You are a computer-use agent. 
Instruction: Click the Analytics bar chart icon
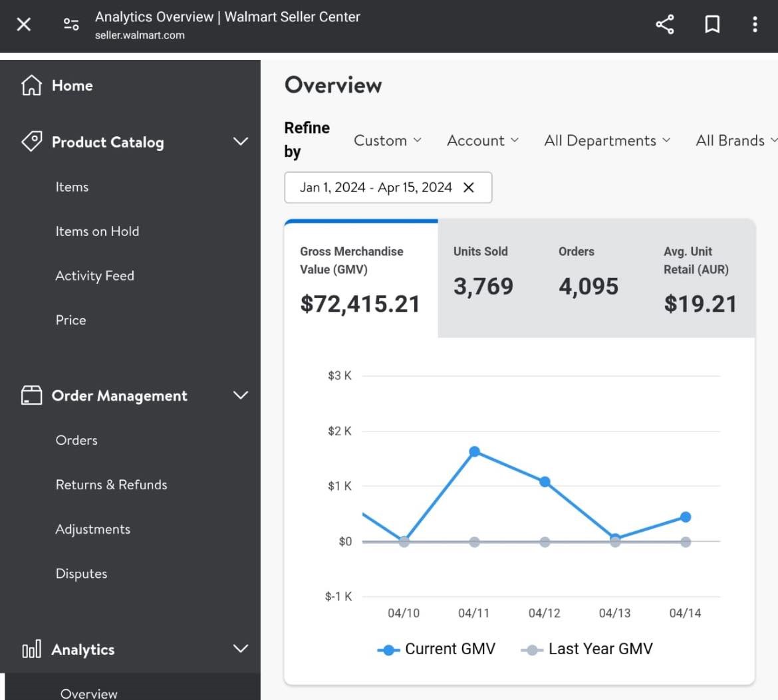pyautogui.click(x=31, y=649)
